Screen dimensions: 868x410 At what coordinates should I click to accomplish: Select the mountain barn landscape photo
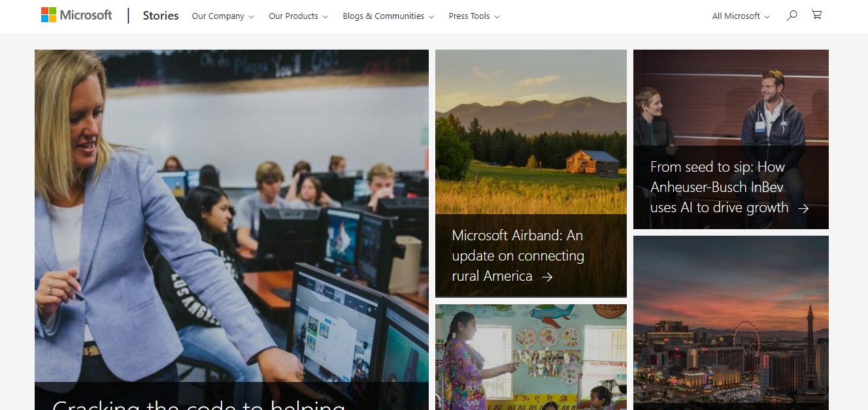tap(531, 132)
